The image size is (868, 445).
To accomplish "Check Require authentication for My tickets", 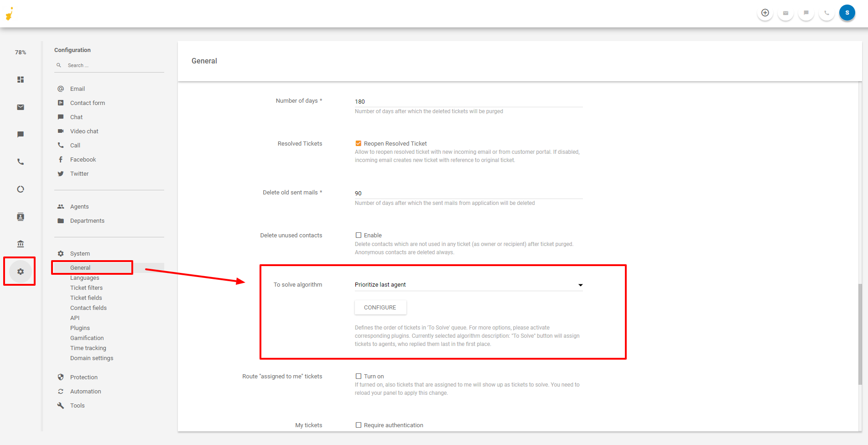I will (x=359, y=425).
